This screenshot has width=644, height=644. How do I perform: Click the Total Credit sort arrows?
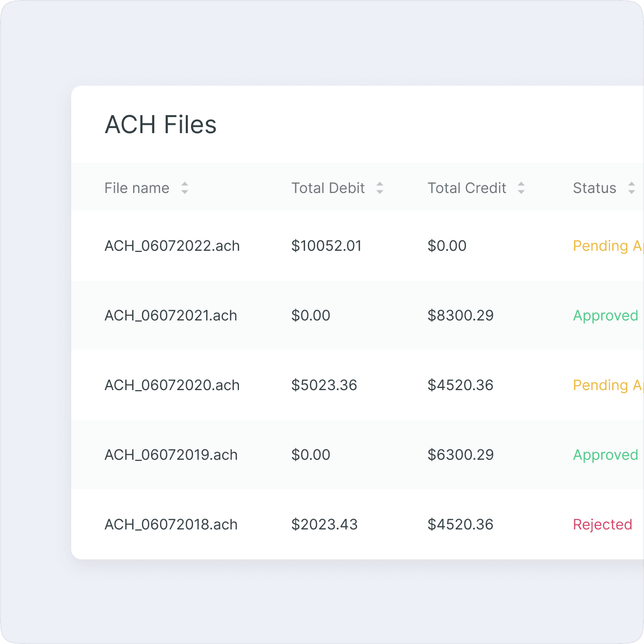(x=521, y=188)
